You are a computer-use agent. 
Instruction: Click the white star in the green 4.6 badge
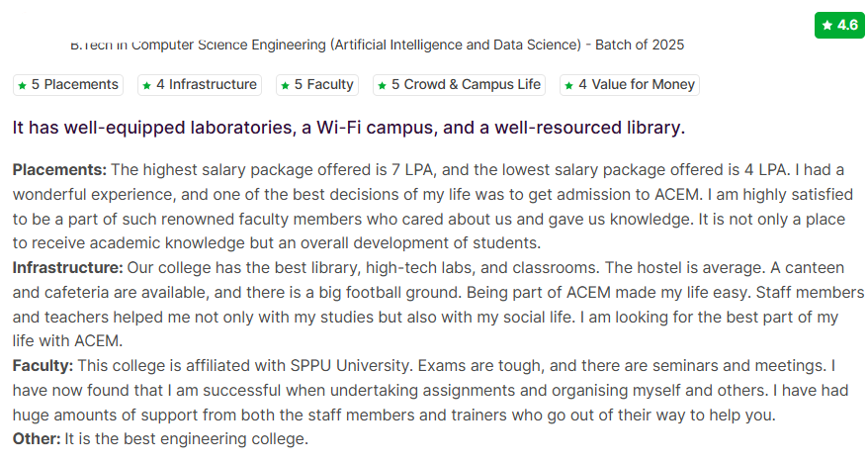point(826,25)
